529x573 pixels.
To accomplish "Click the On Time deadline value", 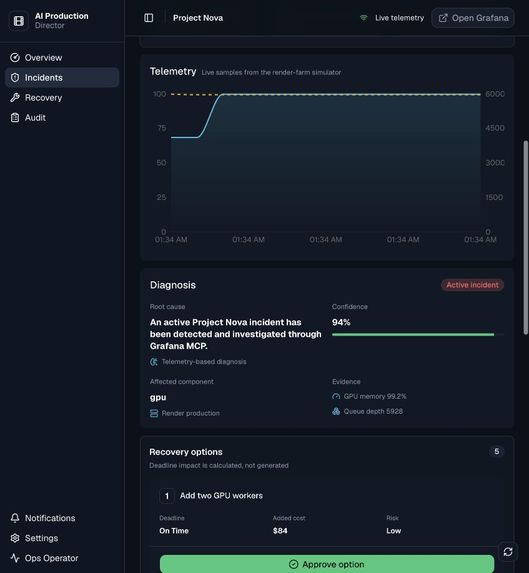I will [x=174, y=531].
